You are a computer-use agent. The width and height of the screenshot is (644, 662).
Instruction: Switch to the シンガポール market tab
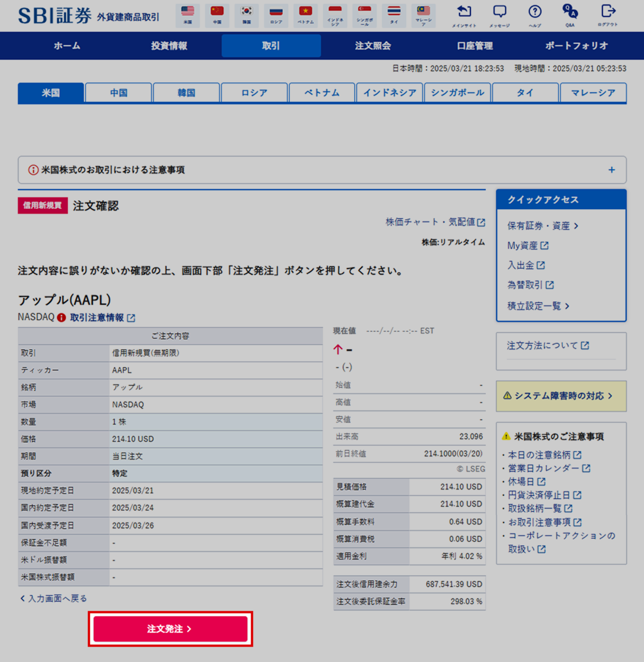pyautogui.click(x=458, y=93)
